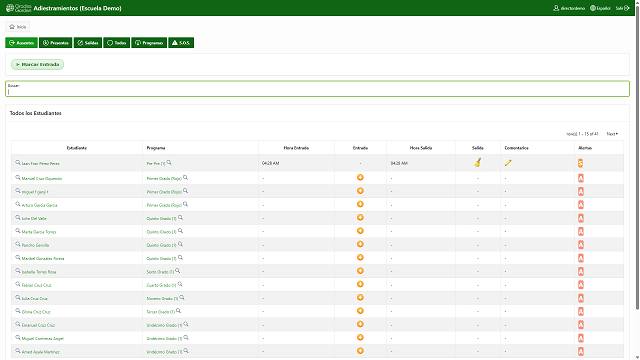Click the Hora Salida column header
Viewport: 640px width, 360px height.
pos(421,148)
